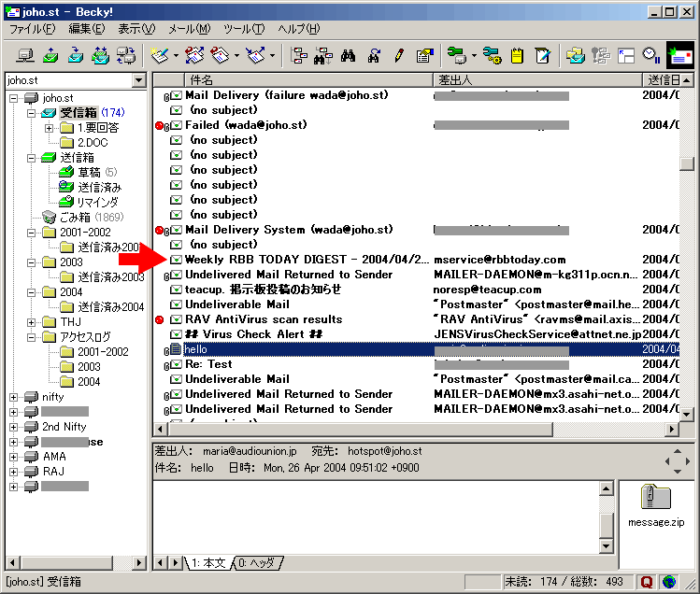Open the joho.st mailbox dropdown

[138, 80]
